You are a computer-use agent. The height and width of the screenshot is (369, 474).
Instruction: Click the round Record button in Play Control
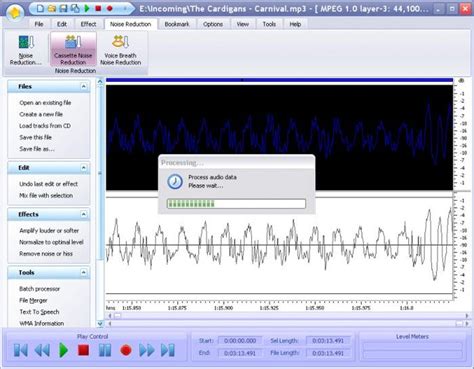(126, 350)
